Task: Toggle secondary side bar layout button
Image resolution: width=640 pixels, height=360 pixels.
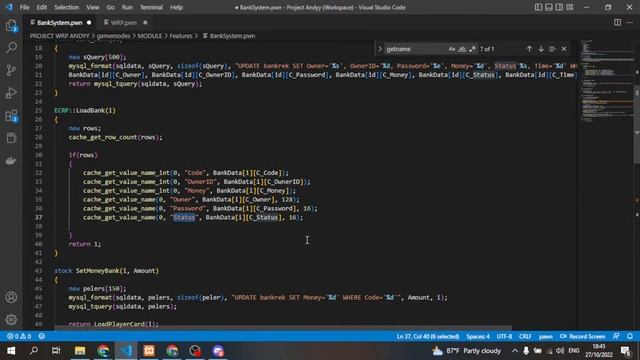Action: point(559,7)
